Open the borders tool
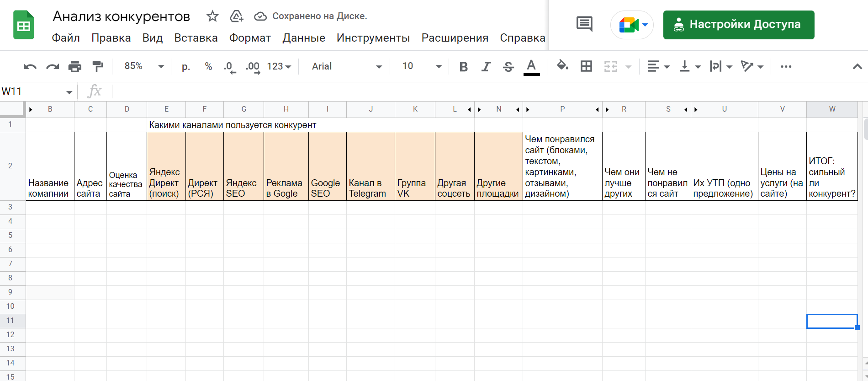This screenshot has width=868, height=381. (x=586, y=67)
